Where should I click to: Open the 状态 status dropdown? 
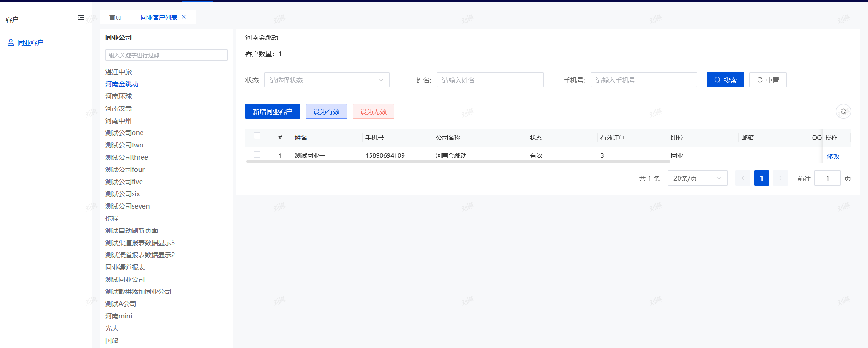click(x=327, y=80)
